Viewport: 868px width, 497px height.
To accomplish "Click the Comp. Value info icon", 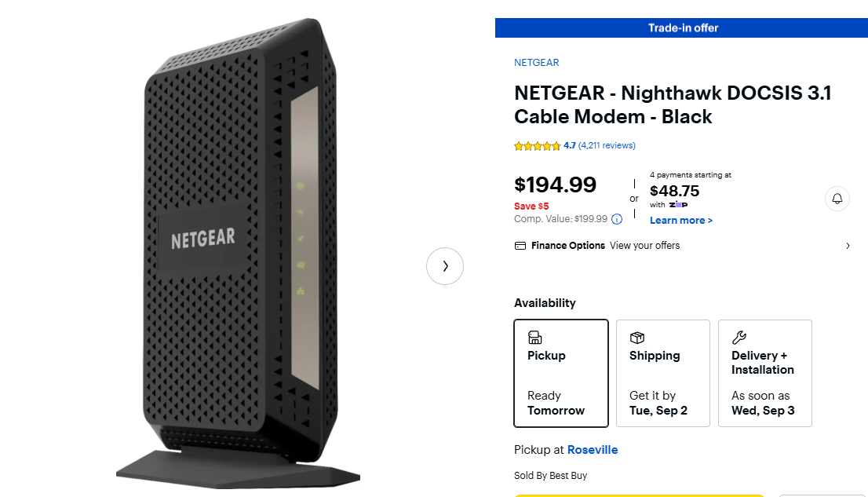I will [617, 219].
